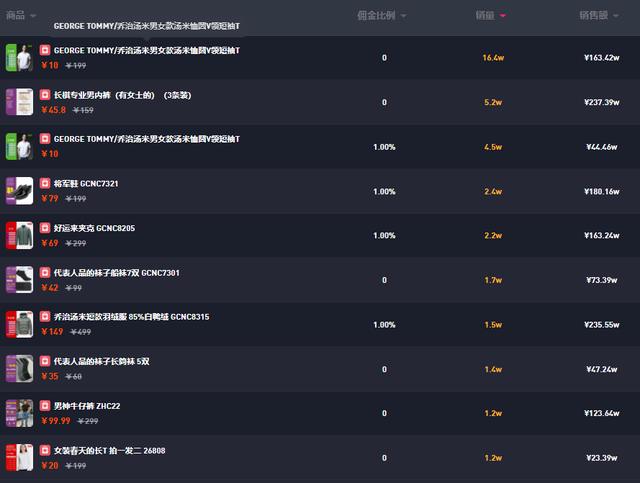Sort by the 销售额 column header
Viewport: 640px width, 483px height.
coord(600,16)
